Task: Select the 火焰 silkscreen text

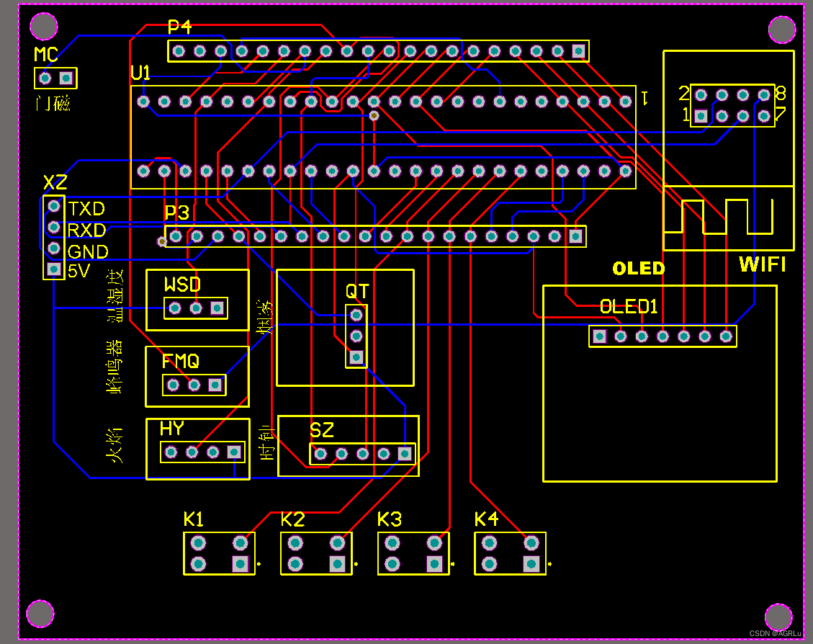Action: tap(114, 445)
